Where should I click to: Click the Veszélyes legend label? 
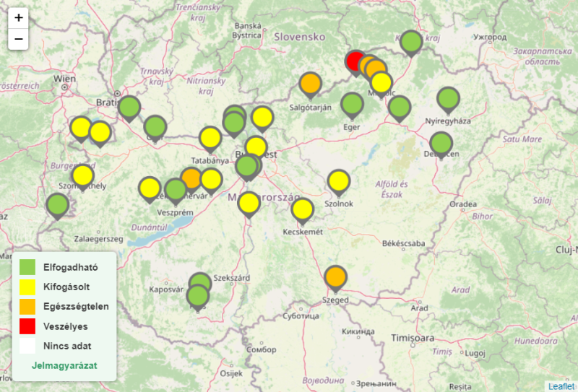(65, 326)
